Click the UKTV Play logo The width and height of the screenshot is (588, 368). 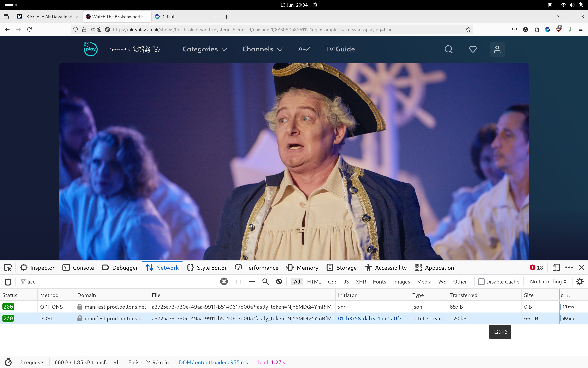(91, 49)
